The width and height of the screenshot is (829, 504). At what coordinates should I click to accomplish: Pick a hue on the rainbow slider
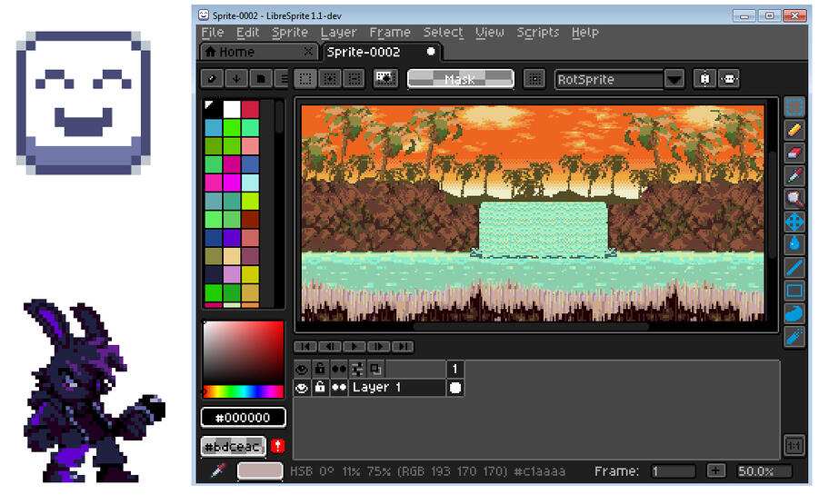point(244,392)
